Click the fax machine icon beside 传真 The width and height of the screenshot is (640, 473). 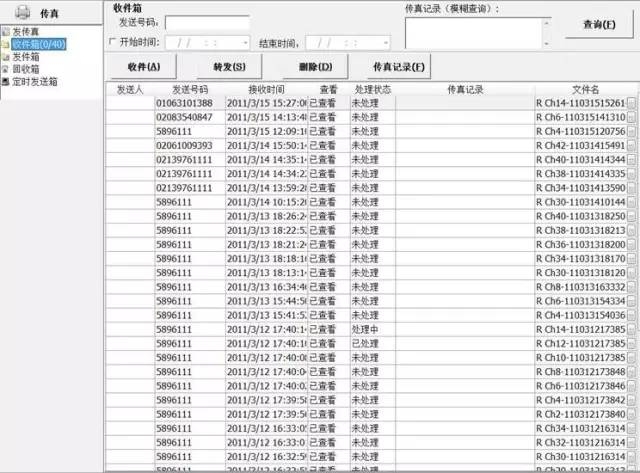(x=20, y=14)
